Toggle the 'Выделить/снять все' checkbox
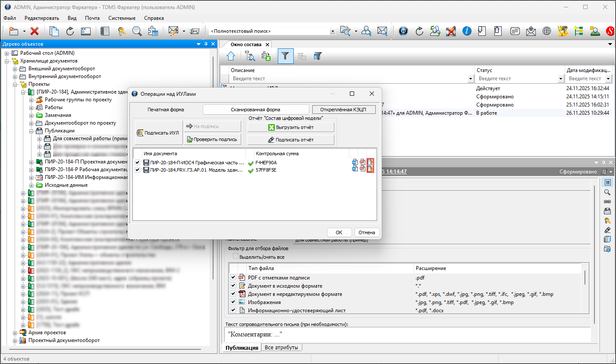The width and height of the screenshot is (616, 364). click(x=236, y=257)
